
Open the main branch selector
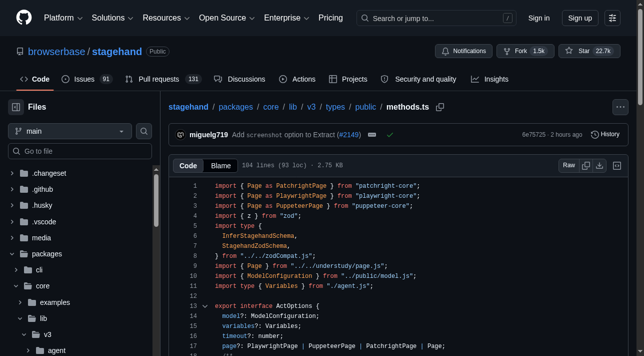tap(70, 131)
